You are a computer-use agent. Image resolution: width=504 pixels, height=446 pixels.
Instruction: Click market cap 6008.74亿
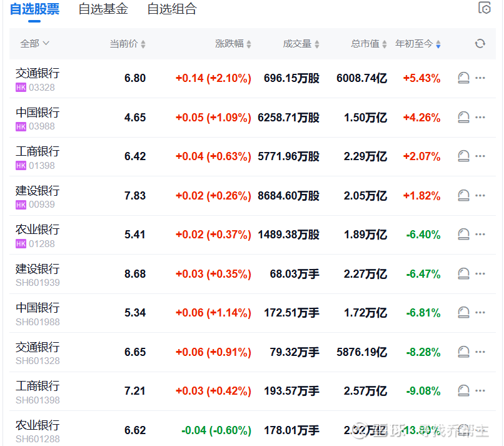coord(361,78)
